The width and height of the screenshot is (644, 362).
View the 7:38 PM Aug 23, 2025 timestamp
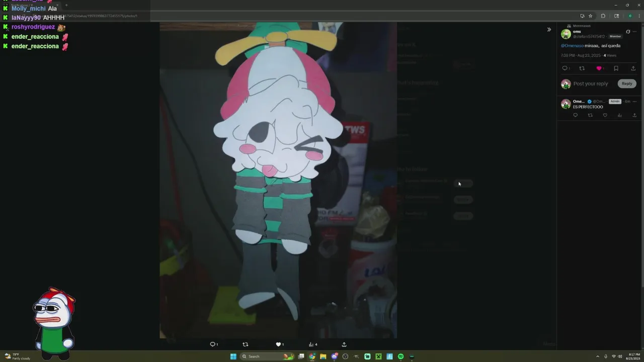[581, 55]
